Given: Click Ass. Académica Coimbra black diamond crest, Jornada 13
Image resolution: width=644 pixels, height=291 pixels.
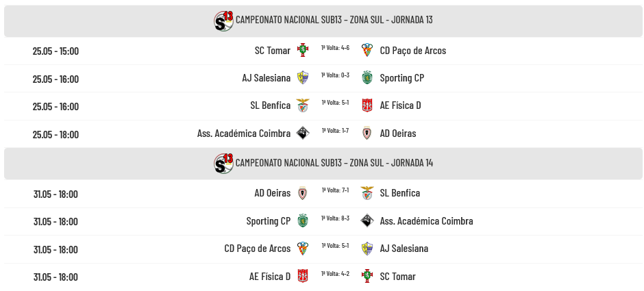Looking at the screenshot, I should pos(303,133).
